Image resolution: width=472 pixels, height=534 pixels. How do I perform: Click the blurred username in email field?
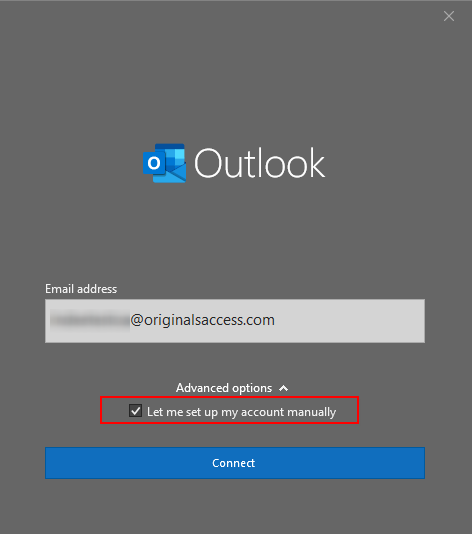[90, 320]
